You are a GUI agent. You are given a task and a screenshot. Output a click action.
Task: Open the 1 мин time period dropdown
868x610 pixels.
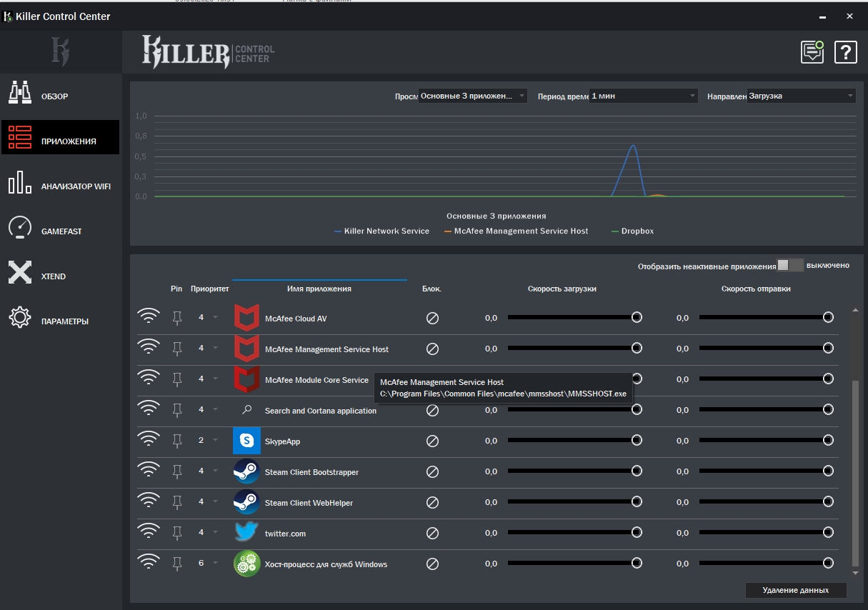point(643,96)
